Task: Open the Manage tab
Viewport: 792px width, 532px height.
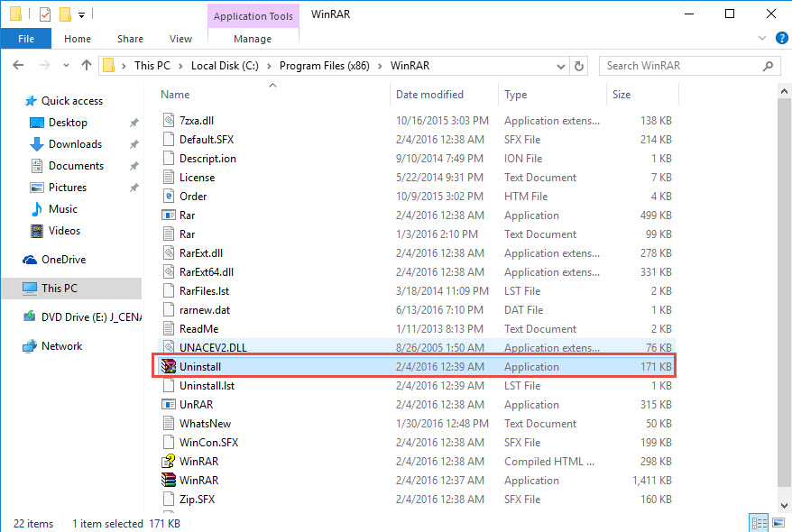Action: (x=253, y=39)
